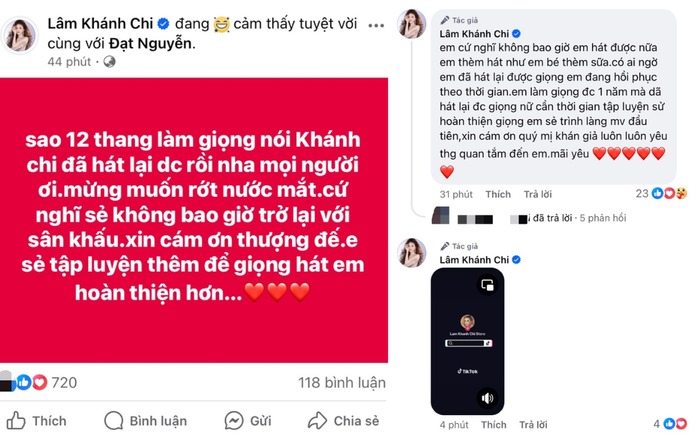The width and height of the screenshot is (700, 438).
Task: Open the three-dot post options menu
Action: pos(376,25)
